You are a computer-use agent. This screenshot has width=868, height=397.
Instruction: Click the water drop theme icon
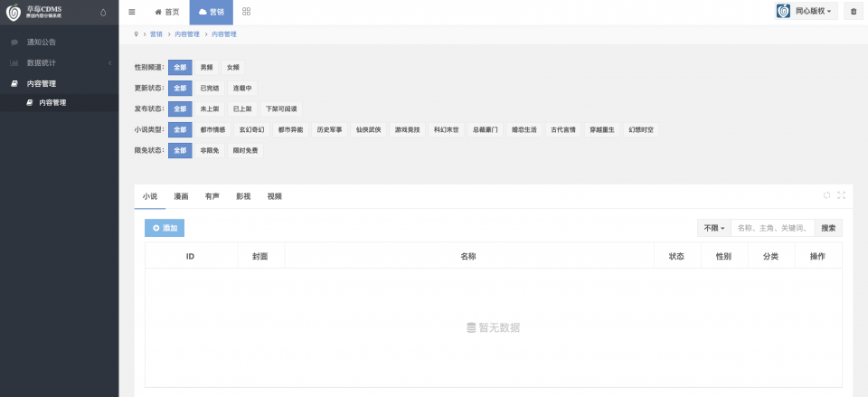(102, 13)
